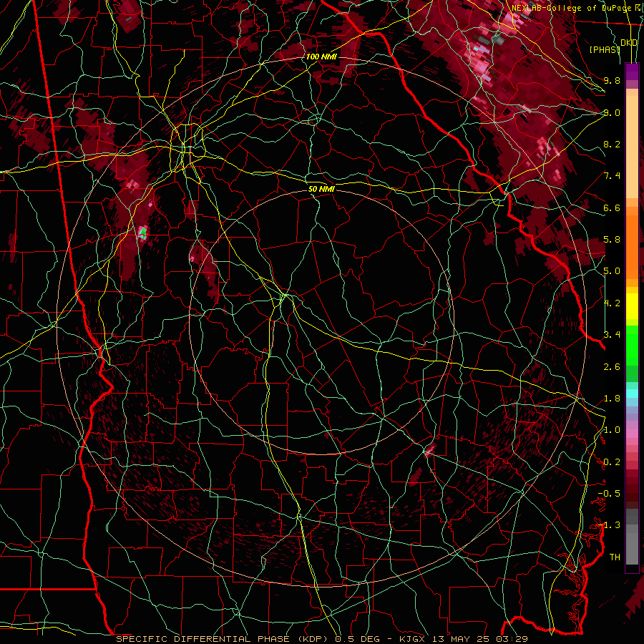644x644 pixels.
Task: Click the 3.4 legend value
Action: click(612, 335)
